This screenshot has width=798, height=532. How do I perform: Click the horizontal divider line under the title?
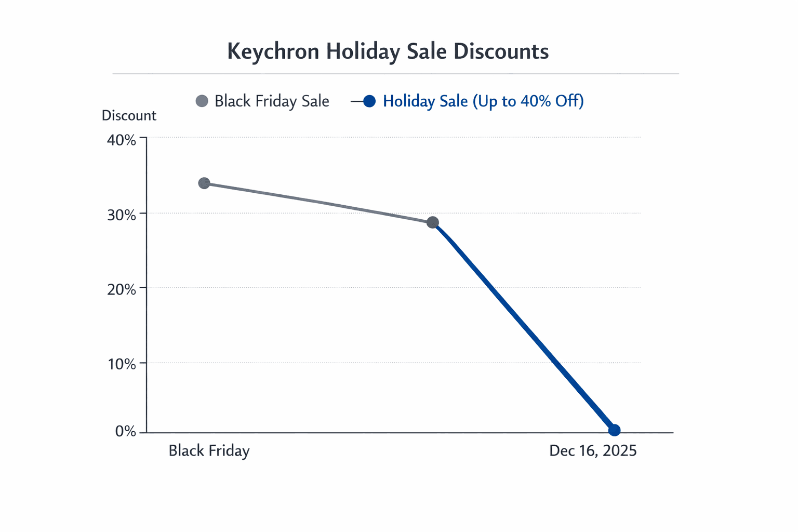click(x=395, y=74)
